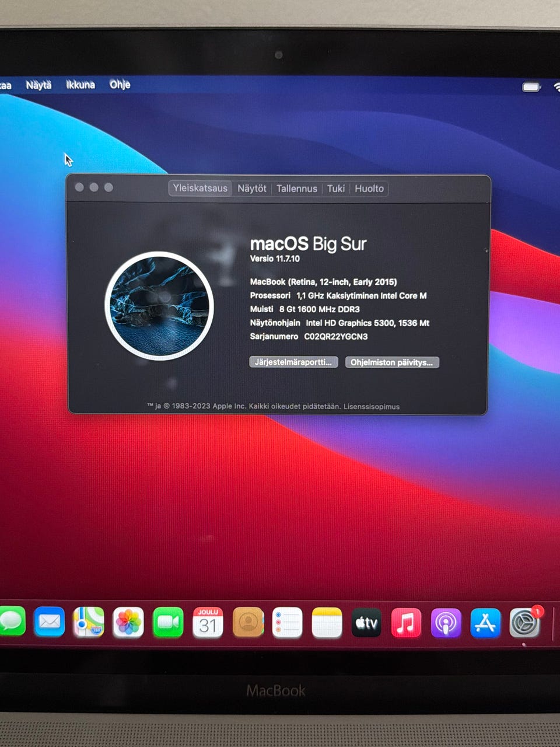Click the macOS Big Sur heading
Screen dimensions: 560x747
click(x=308, y=243)
